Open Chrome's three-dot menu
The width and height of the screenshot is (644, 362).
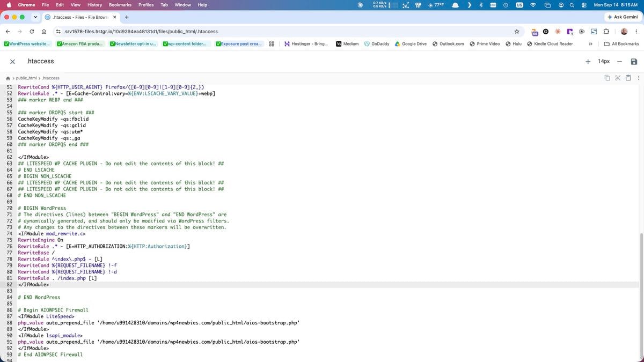pos(635,31)
